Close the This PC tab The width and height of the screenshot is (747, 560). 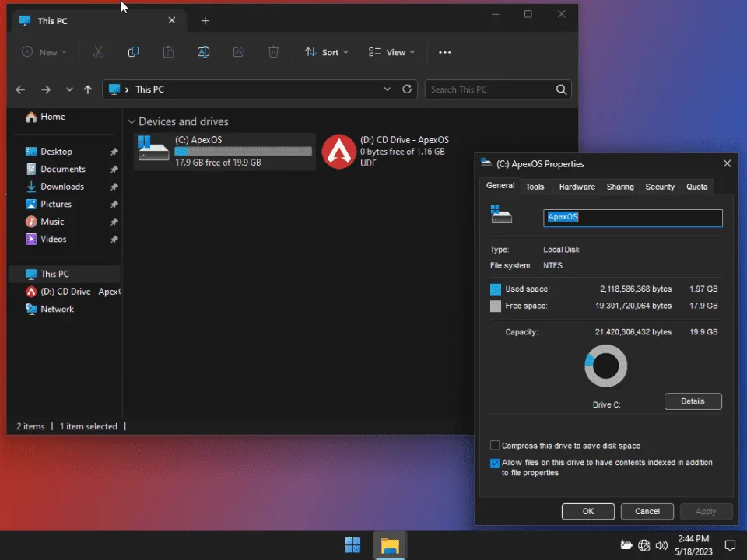coord(172,20)
